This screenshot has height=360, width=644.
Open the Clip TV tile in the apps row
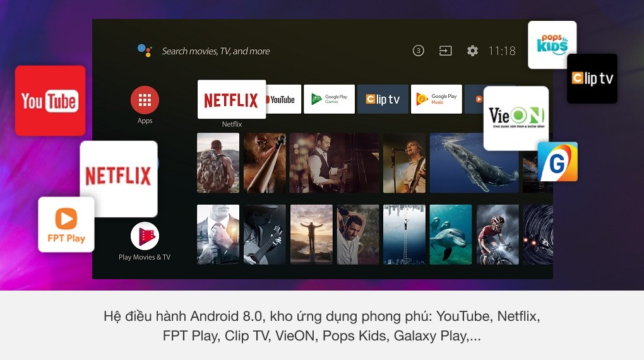coord(383,99)
